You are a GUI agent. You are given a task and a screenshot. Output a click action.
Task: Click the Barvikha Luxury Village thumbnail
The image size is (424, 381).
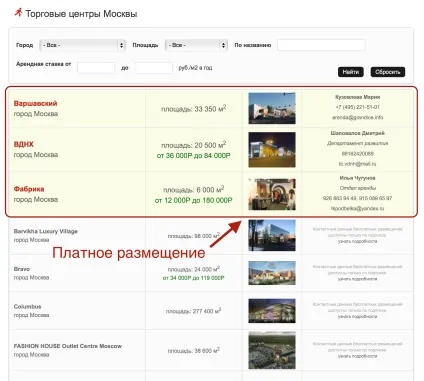click(x=272, y=235)
